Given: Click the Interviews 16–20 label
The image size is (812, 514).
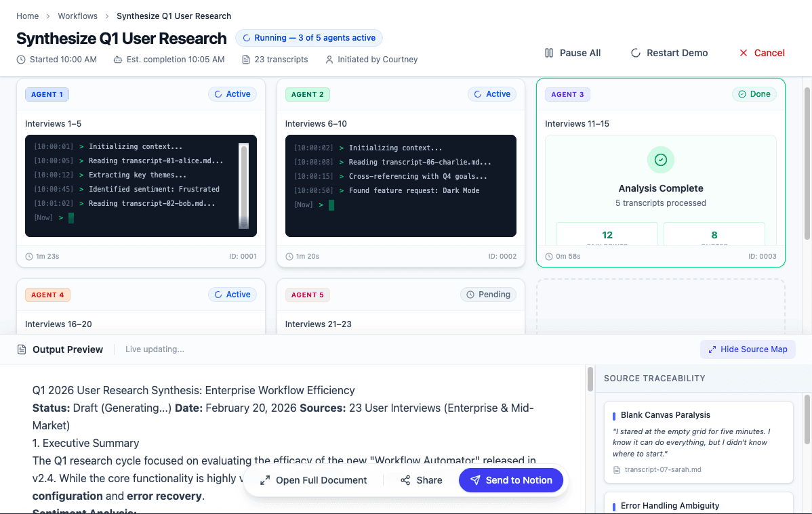Looking at the screenshot, I should pyautogui.click(x=58, y=324).
